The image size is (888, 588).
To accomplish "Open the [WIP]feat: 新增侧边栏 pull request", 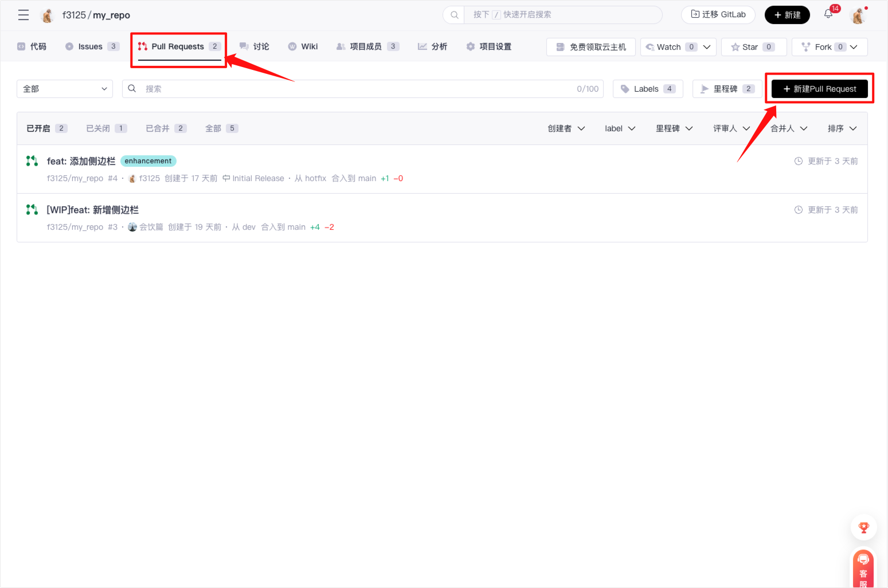I will pyautogui.click(x=92, y=210).
